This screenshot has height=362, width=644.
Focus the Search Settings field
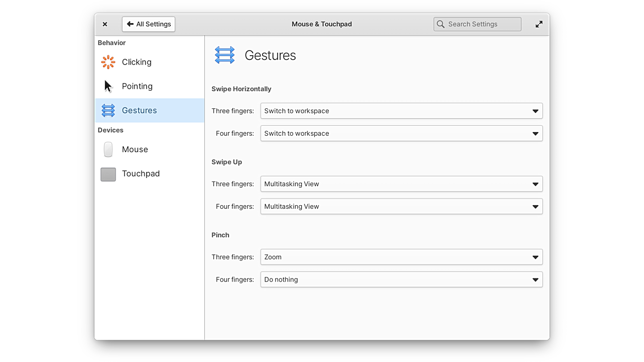click(482, 24)
